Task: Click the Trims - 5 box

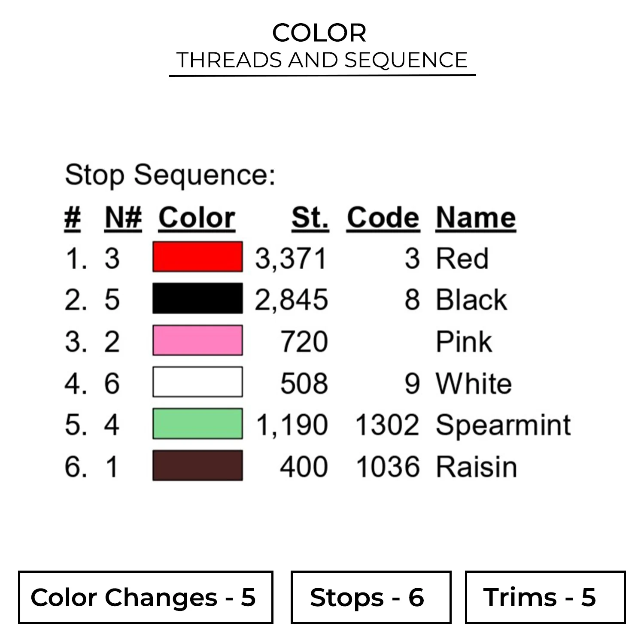Action: 545,597
